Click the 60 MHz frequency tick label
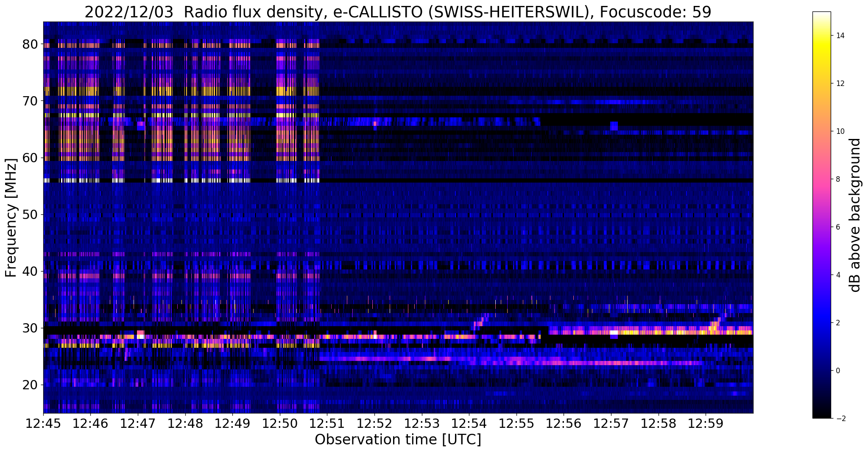The width and height of the screenshot is (868, 452). click(30, 158)
